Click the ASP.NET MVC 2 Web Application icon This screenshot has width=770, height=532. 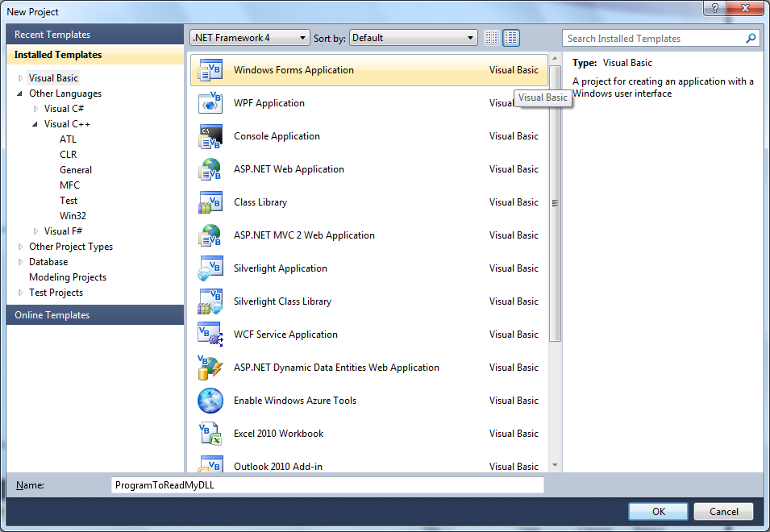(x=210, y=235)
